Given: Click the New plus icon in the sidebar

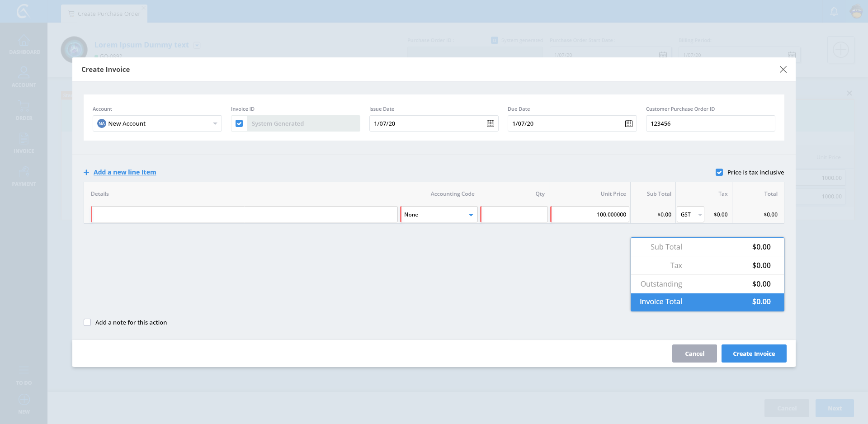Looking at the screenshot, I should (24, 400).
